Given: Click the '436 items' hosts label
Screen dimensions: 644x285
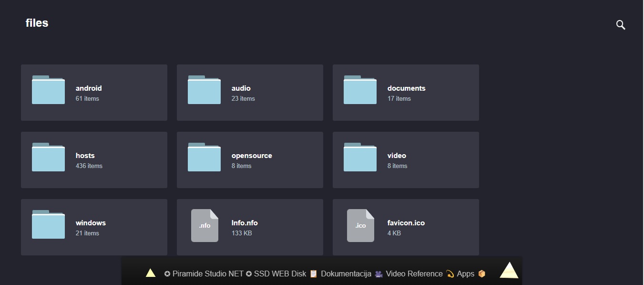Looking at the screenshot, I should pos(89,166).
